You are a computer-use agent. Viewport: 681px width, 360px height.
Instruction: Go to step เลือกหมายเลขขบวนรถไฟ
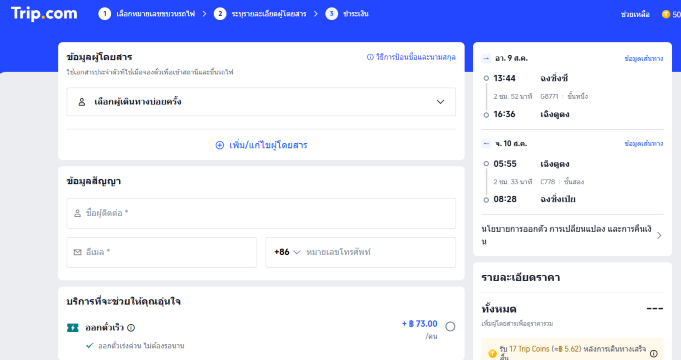click(155, 14)
